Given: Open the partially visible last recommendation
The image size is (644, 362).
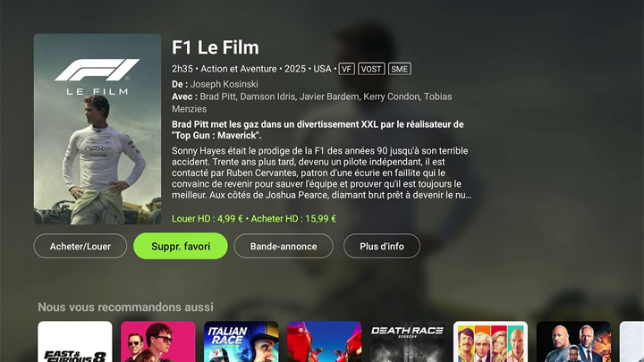Looking at the screenshot, I should 631,341.
